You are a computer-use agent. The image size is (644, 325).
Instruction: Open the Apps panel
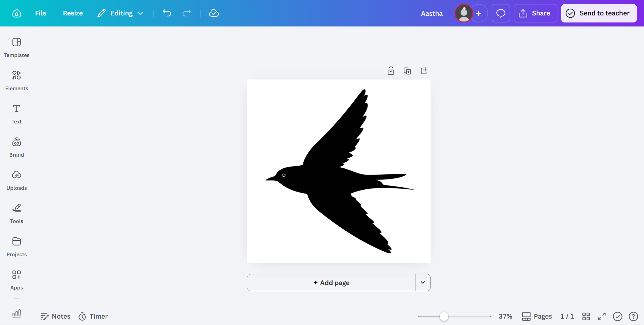(x=16, y=280)
